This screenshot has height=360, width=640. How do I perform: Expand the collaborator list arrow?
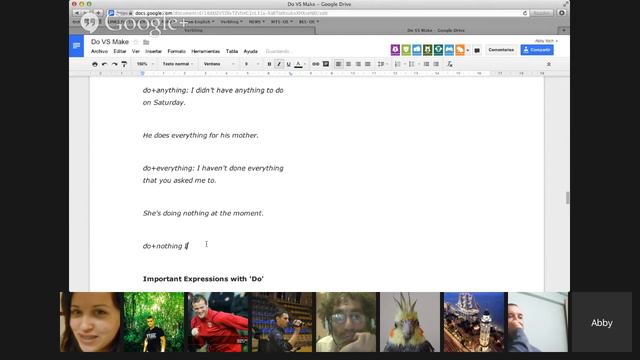tap(468, 50)
